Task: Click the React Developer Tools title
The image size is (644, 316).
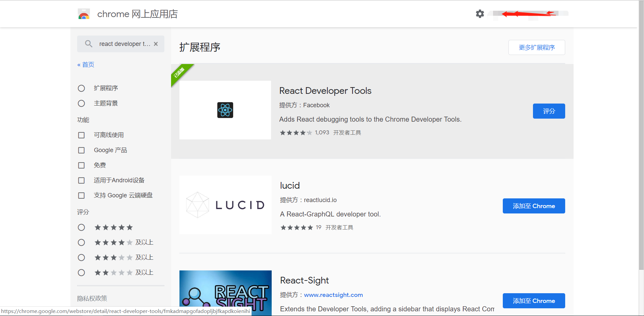Action: click(325, 91)
